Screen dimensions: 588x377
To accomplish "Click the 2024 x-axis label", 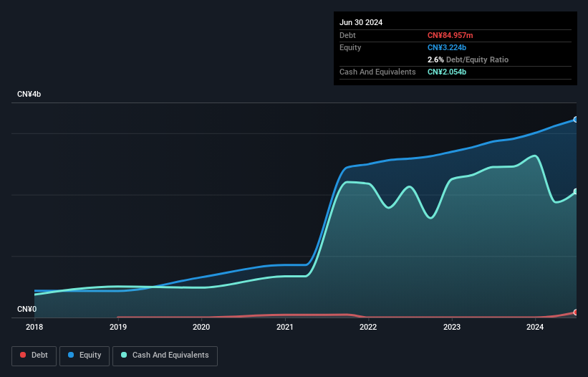I will (535, 327).
